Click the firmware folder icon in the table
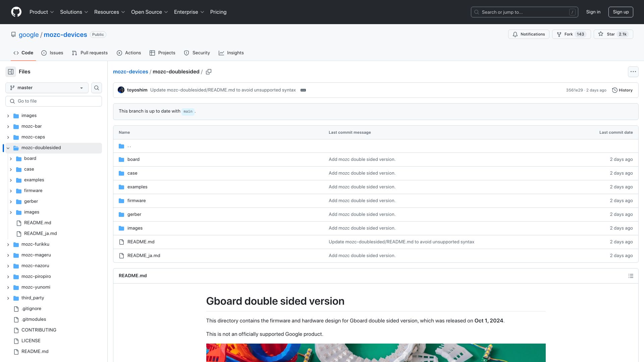644x362 pixels. [121, 201]
